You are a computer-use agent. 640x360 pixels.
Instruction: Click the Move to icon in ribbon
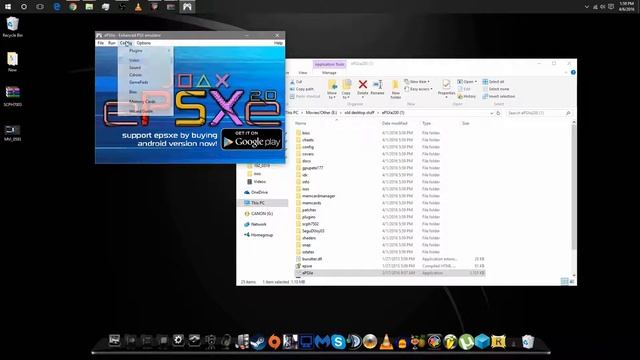pyautogui.click(x=332, y=89)
